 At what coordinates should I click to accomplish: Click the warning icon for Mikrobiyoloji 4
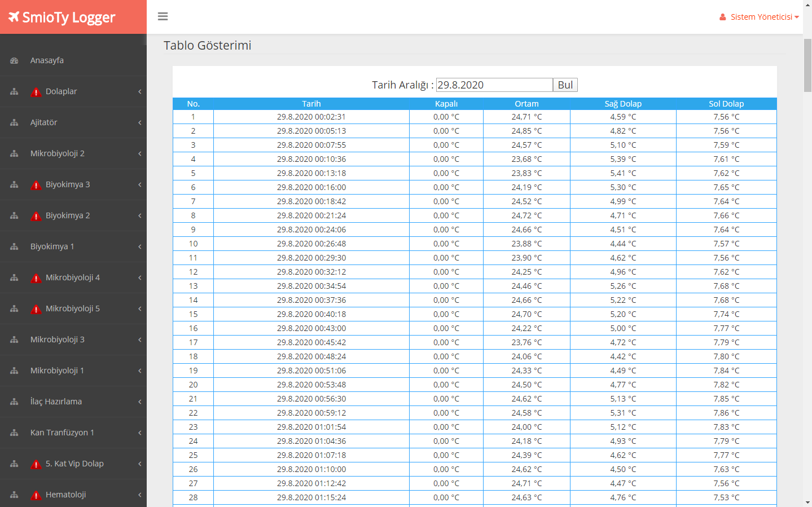point(36,278)
